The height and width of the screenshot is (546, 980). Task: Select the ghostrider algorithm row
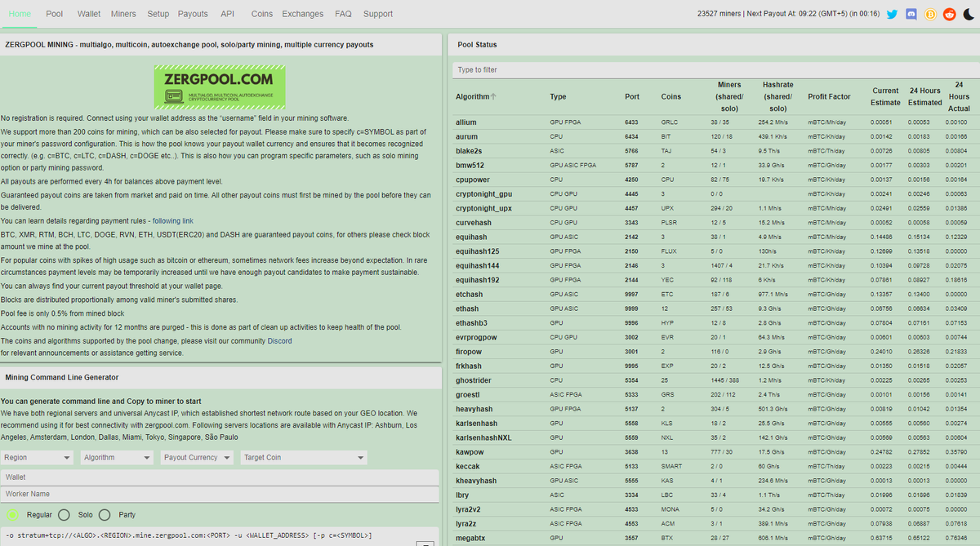pos(717,380)
